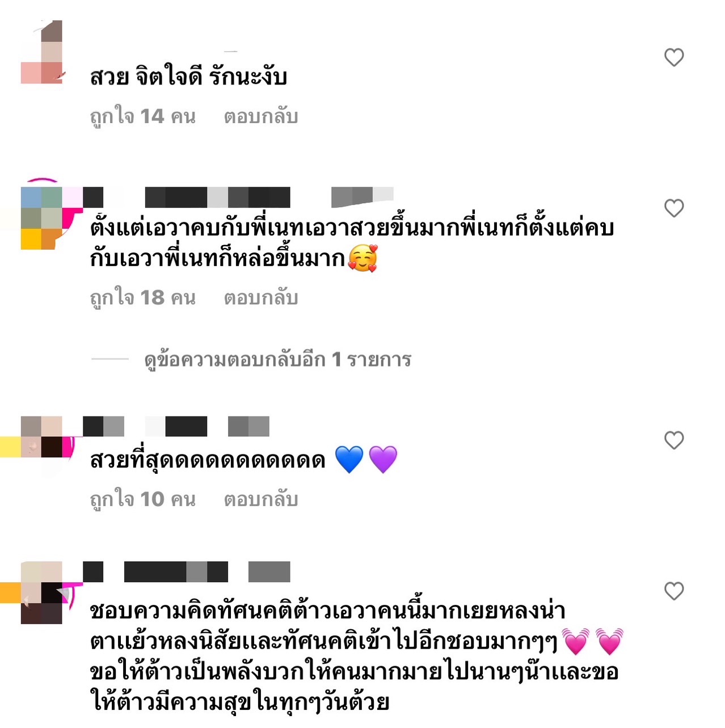725x728 pixels.
Task: Reply to comment with 18 likes
Action: coord(261,297)
